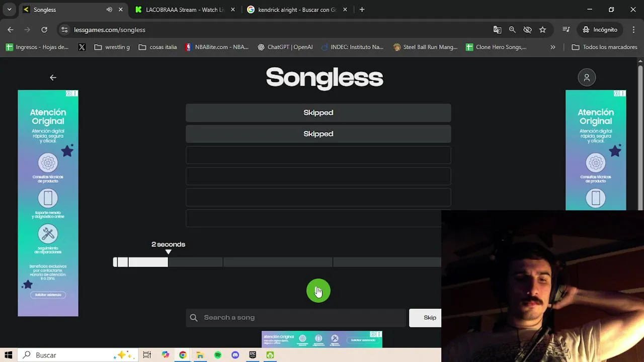Open File Explorer from the taskbar

[200, 355]
